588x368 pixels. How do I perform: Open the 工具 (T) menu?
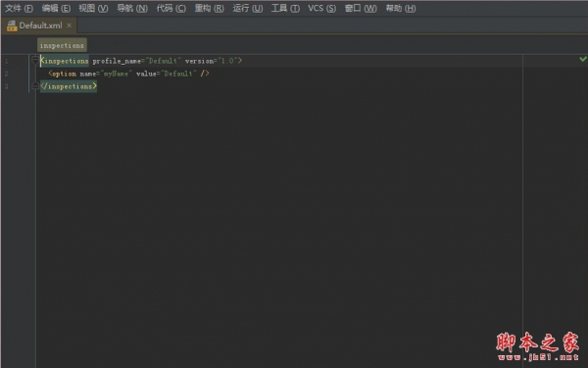[x=285, y=8]
